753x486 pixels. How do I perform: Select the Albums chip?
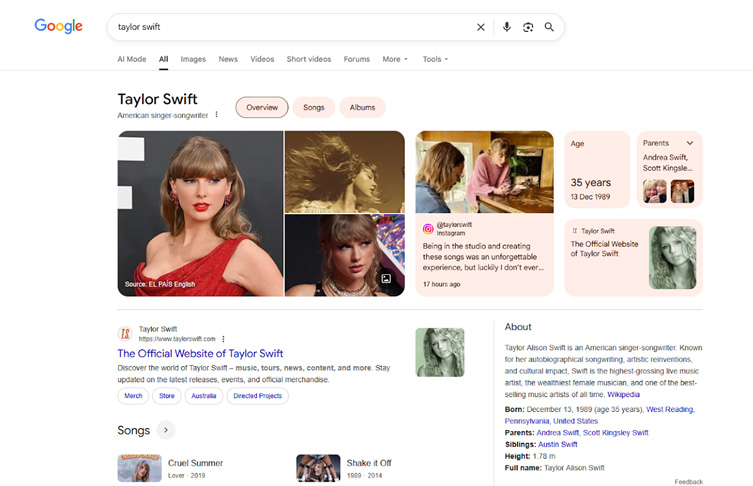[362, 107]
